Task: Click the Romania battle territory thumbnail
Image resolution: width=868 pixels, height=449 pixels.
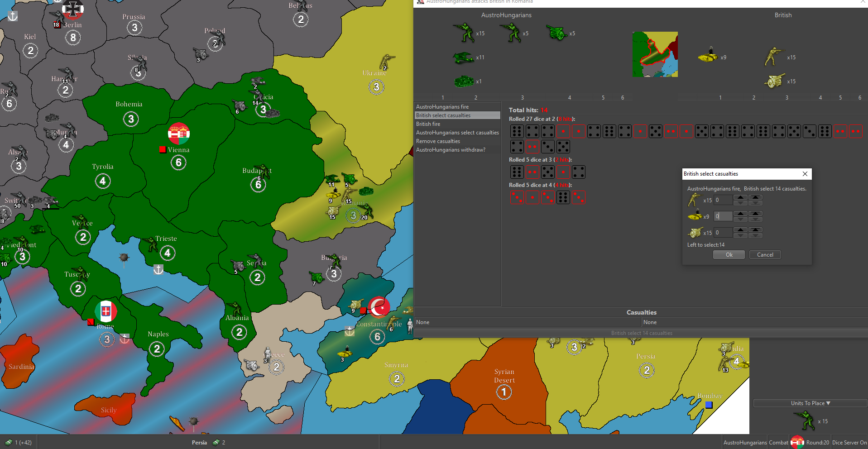Action: tap(655, 54)
